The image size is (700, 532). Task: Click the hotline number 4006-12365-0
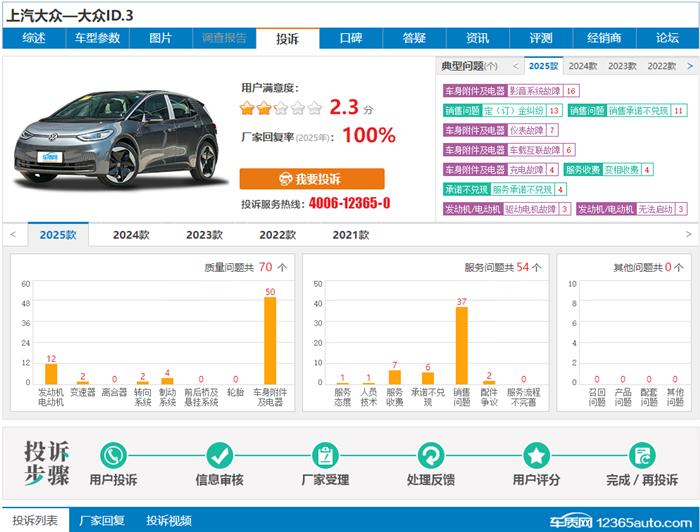[350, 203]
